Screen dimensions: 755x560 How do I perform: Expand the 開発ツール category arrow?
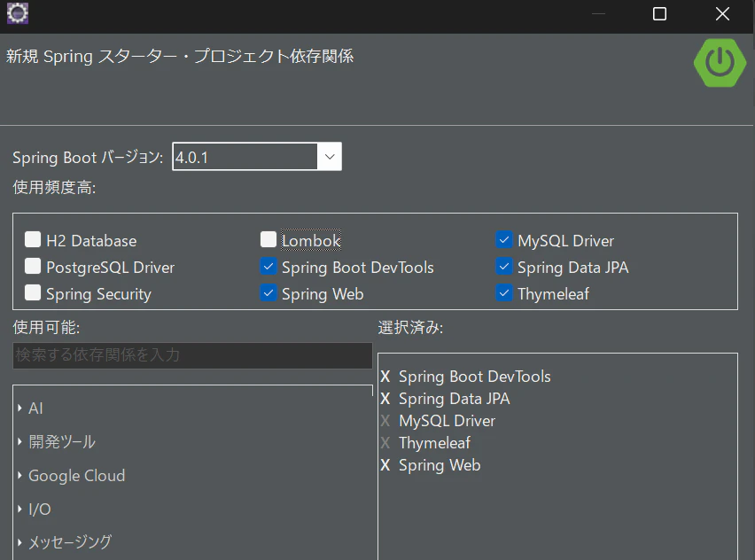coord(19,441)
